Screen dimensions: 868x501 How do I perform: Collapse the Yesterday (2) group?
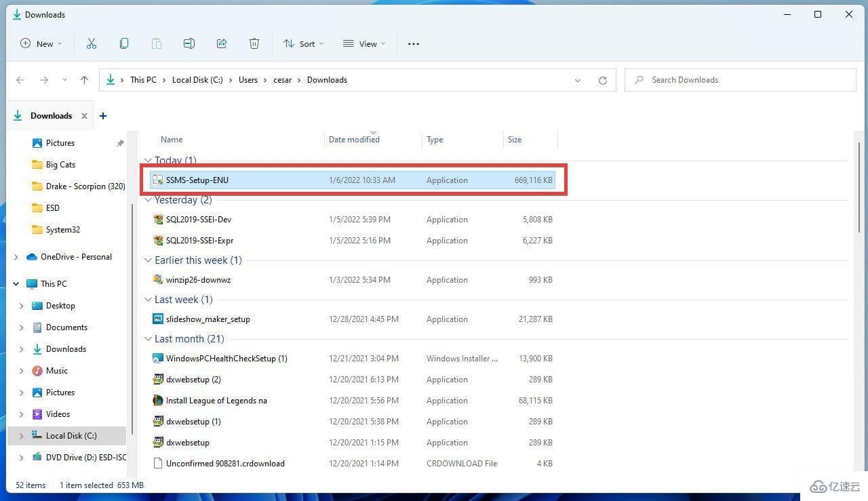point(148,200)
